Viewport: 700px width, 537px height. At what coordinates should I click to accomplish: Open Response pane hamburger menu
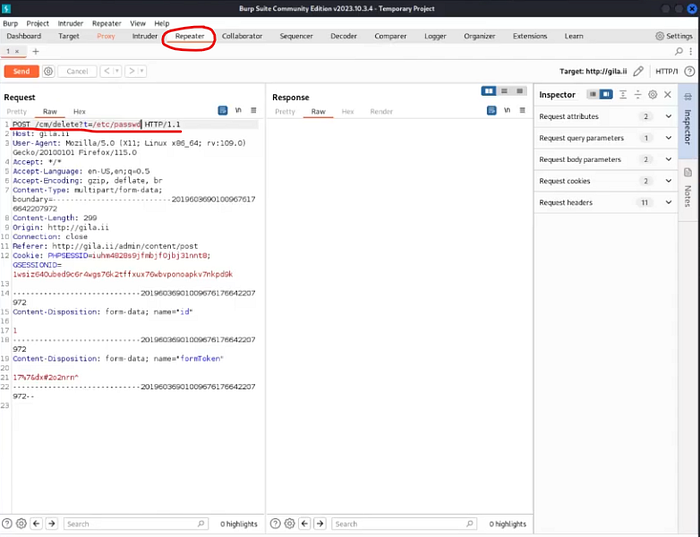(x=522, y=110)
